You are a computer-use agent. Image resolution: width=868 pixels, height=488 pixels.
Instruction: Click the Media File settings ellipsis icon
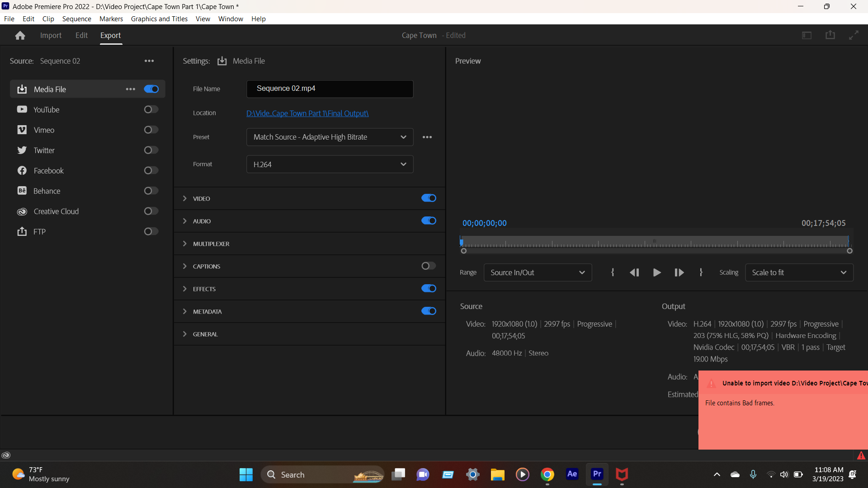coord(130,89)
